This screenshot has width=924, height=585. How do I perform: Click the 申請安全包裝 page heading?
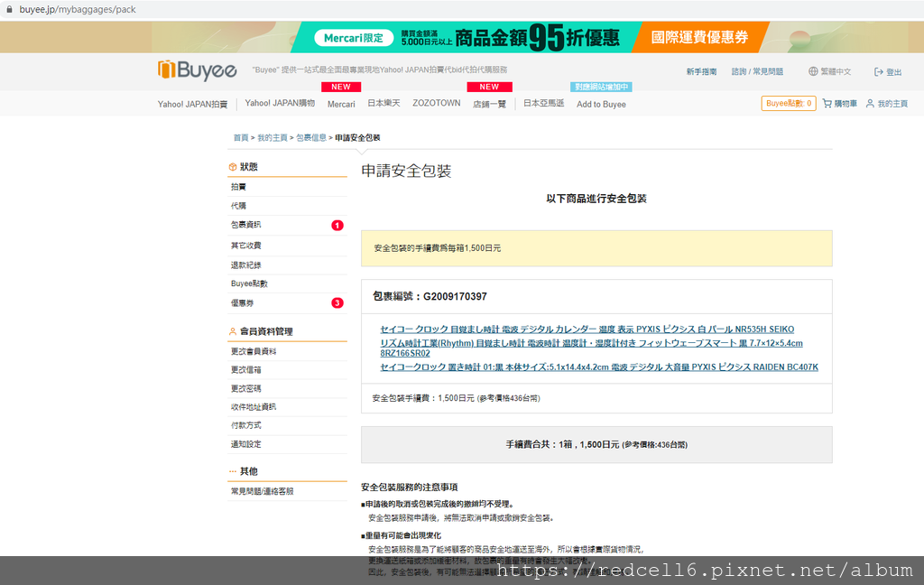(406, 171)
